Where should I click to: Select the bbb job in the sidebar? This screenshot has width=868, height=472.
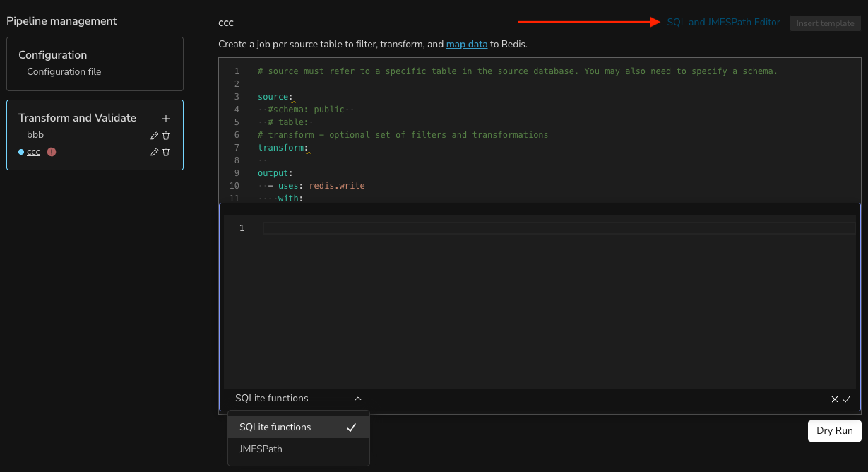(x=35, y=135)
